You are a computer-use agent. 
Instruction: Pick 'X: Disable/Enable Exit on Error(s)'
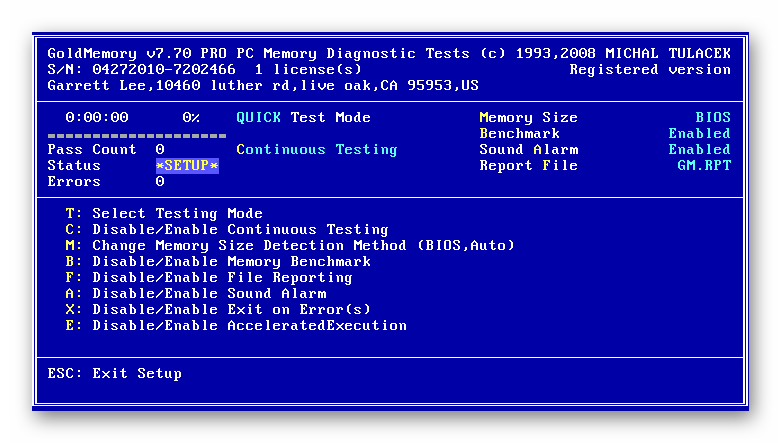coord(218,309)
